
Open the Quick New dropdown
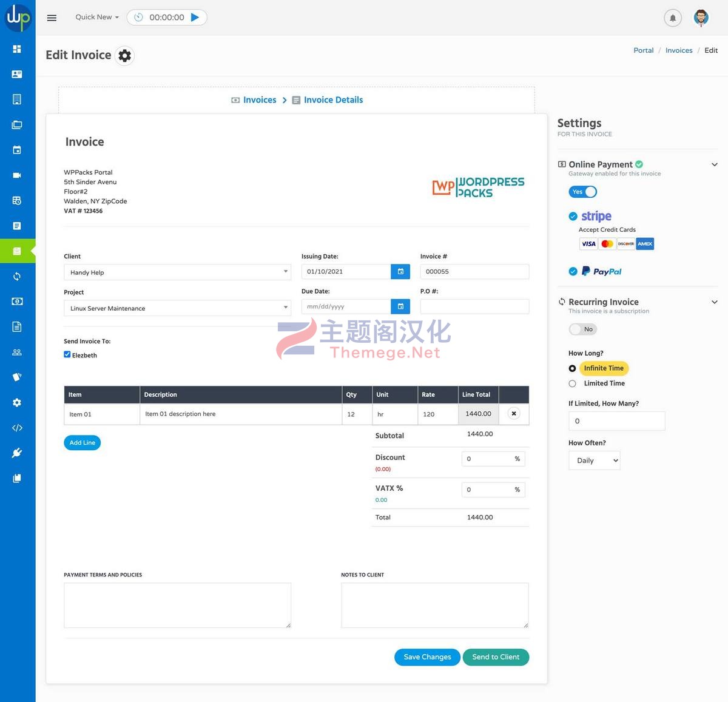click(97, 17)
